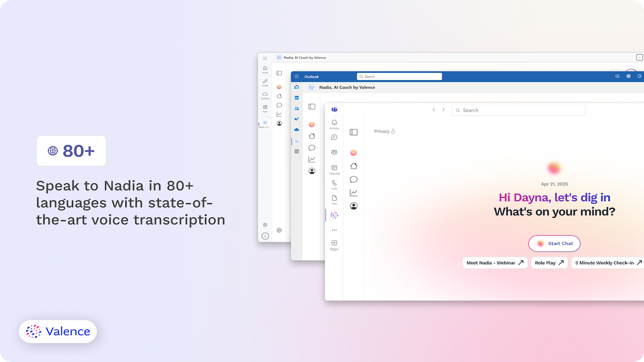Screen dimensions: 644x362
Task: Open Nadia insights chart in Outlook window
Action: pos(312,159)
